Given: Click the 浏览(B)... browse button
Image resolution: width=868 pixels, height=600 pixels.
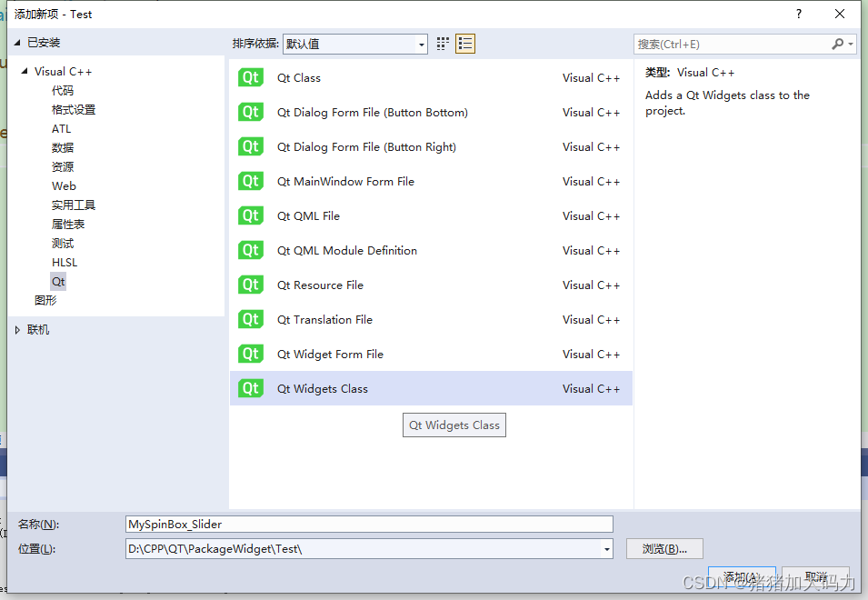Looking at the screenshot, I should [x=664, y=549].
